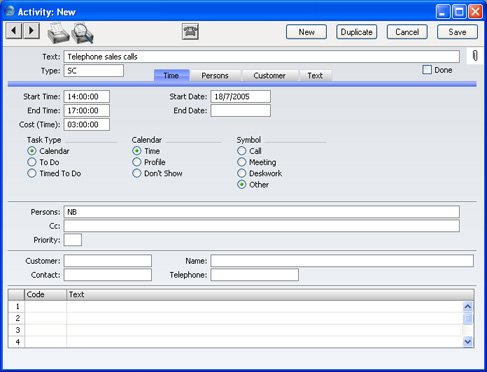Switch to the Time tab
487x372 pixels.
pyautogui.click(x=171, y=76)
